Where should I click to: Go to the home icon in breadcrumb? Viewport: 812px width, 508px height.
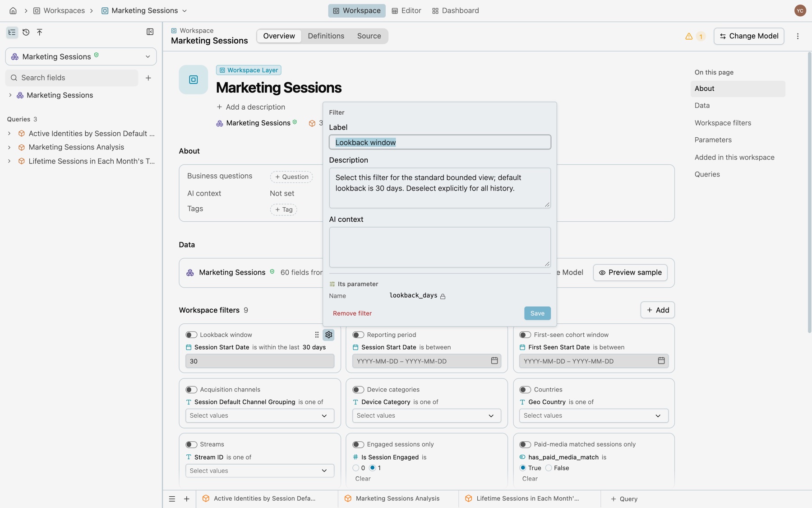click(x=13, y=10)
